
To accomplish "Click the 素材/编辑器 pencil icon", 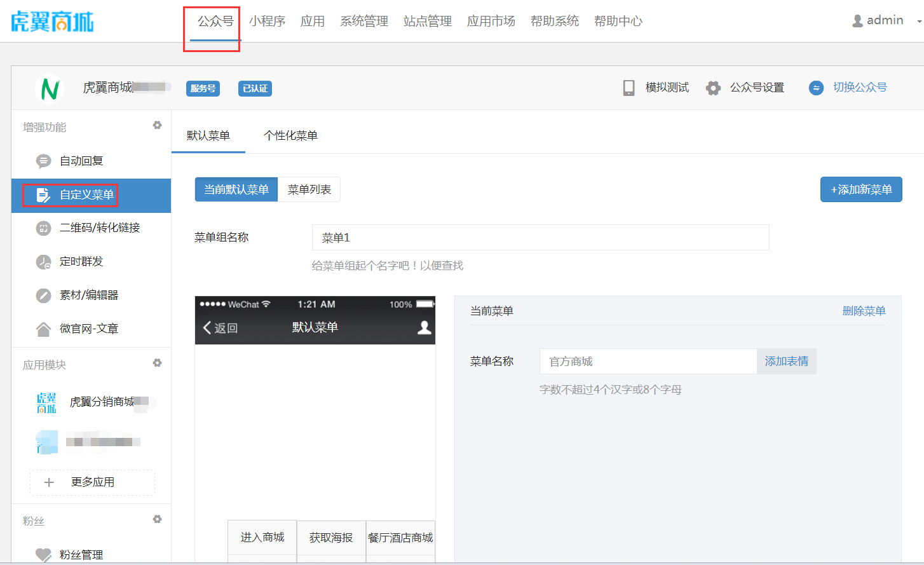I will (43, 296).
